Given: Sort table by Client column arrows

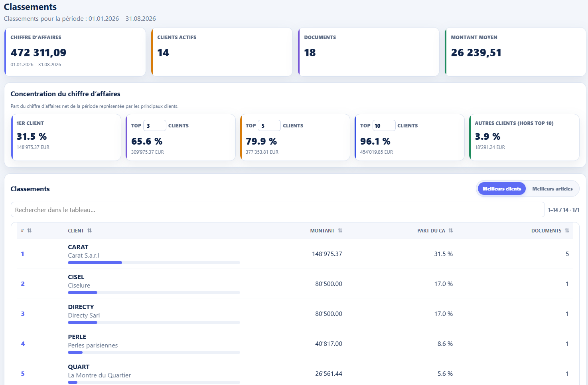Looking at the screenshot, I should [89, 230].
